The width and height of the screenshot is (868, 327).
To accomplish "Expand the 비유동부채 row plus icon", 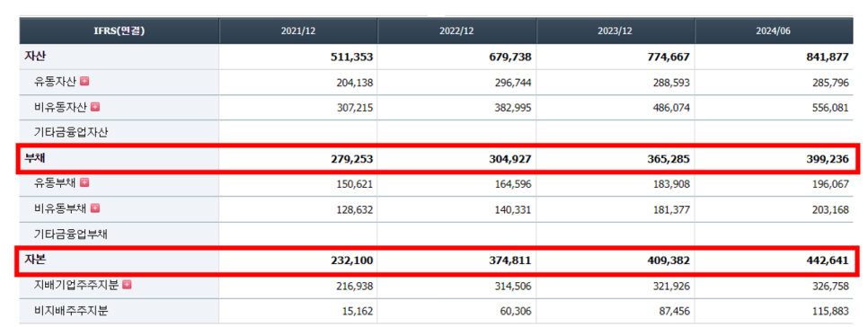I will coord(95,208).
